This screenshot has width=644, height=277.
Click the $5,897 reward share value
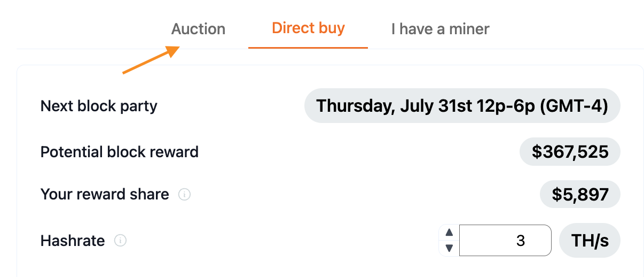click(580, 195)
